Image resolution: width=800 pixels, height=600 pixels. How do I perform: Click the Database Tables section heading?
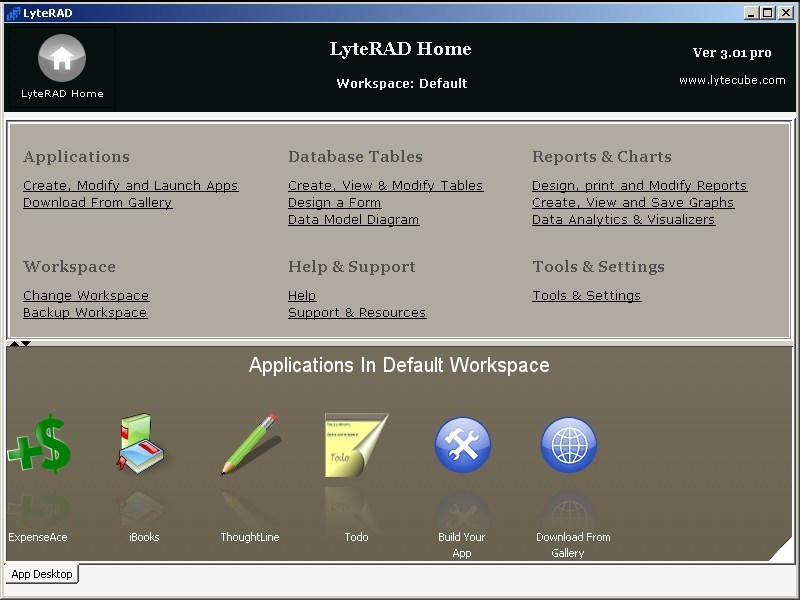355,156
